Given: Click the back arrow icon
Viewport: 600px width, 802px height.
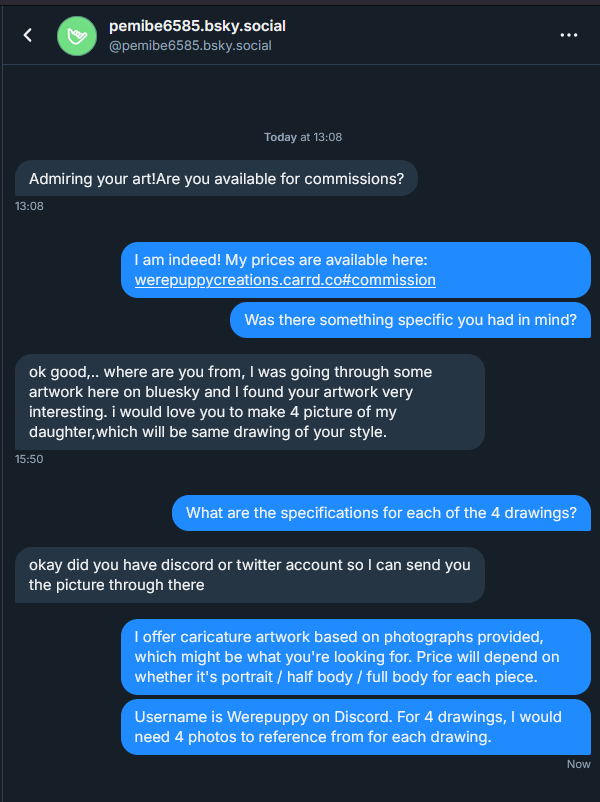Looking at the screenshot, I should [x=28, y=35].
